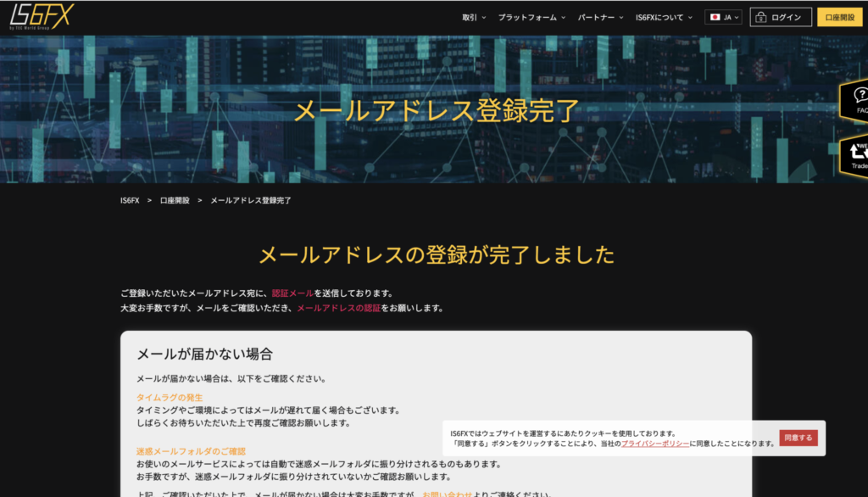Click the line starting お手数ですが、迷惑メールフォルダに
This screenshot has width=868, height=497.
(295, 477)
